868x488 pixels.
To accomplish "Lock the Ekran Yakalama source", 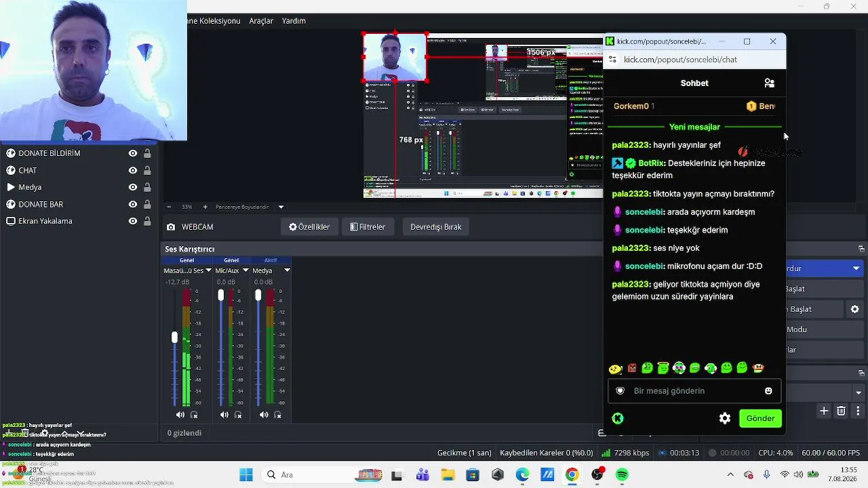I will coord(147,221).
